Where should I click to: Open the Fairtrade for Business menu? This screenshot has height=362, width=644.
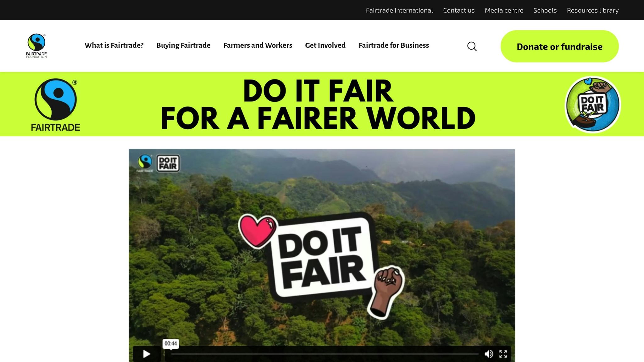click(x=394, y=45)
